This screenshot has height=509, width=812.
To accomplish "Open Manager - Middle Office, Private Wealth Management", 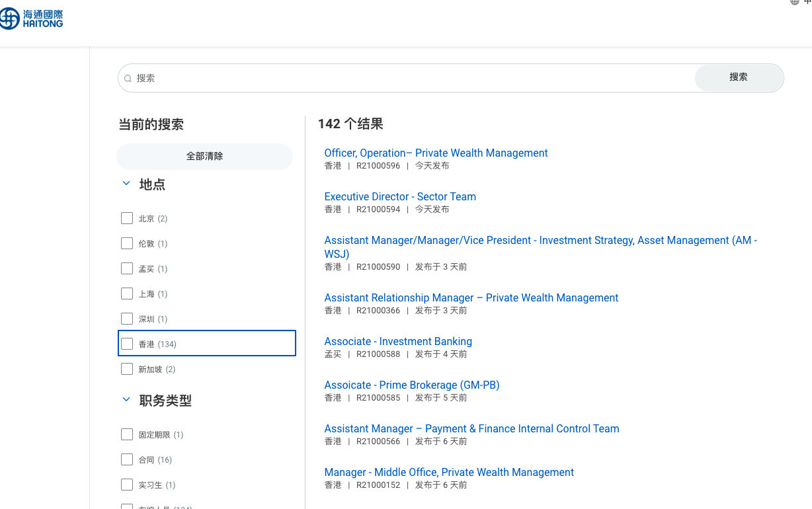I will [x=449, y=473].
